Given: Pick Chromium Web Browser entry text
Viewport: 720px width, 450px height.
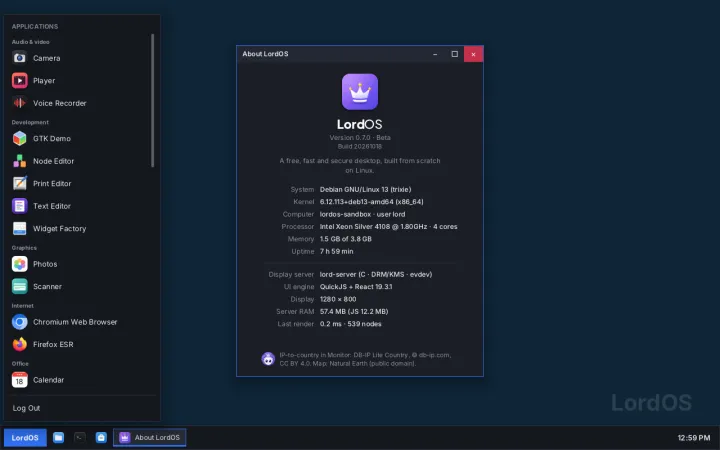Looking at the screenshot, I should coord(75,322).
